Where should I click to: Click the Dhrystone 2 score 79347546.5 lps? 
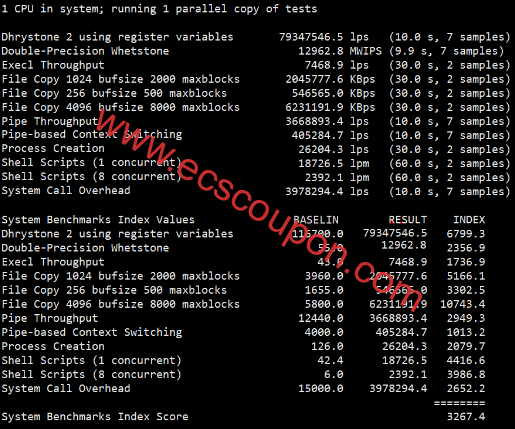[324, 37]
